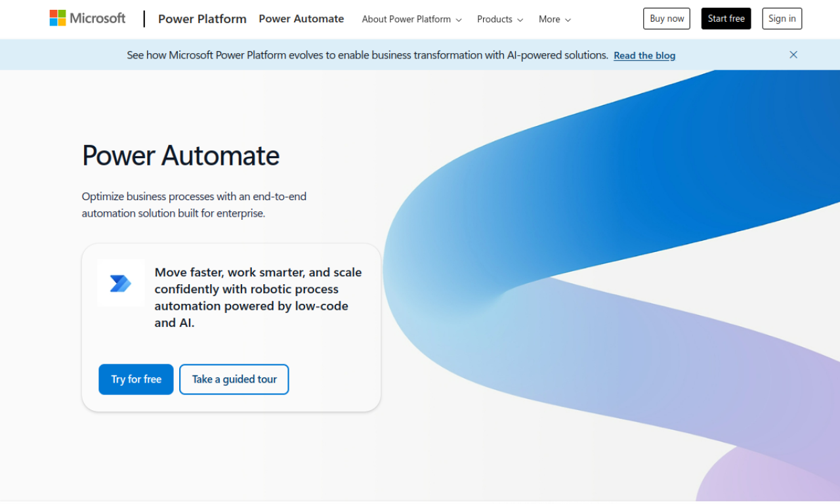Go to Power Platform in the navigation

[202, 19]
